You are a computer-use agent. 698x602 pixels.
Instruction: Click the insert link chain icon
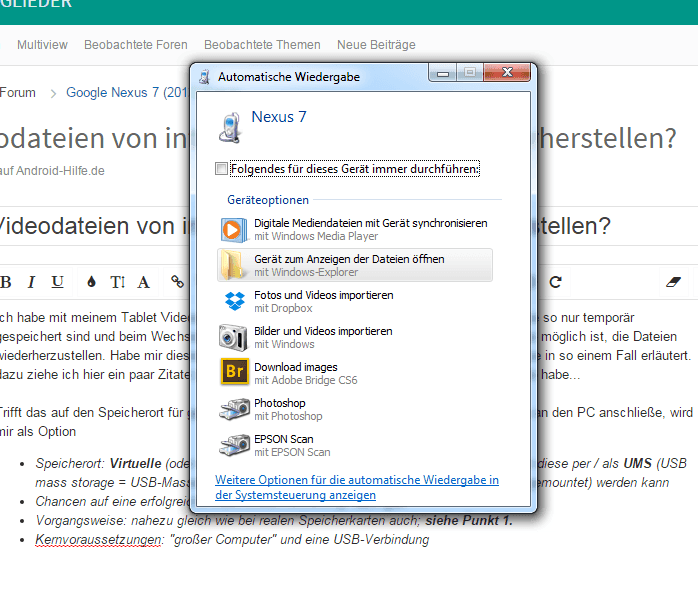coord(177,281)
